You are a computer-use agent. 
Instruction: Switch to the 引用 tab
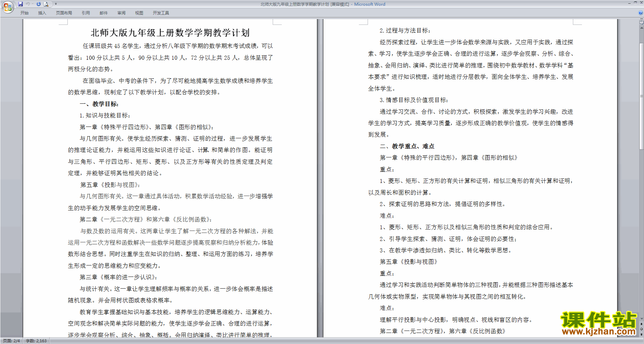coord(86,13)
